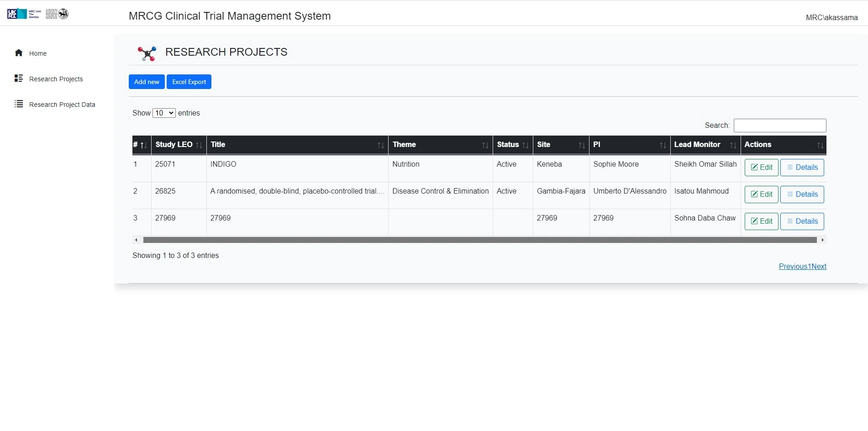The height and width of the screenshot is (431, 868).
Task: Open Details for the INDIGO project
Action: point(802,168)
